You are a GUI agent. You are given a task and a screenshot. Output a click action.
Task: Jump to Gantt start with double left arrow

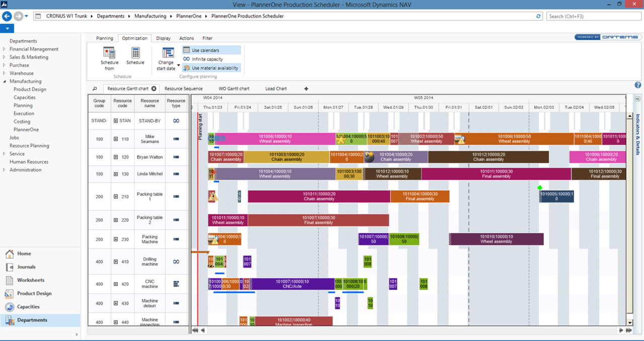(195, 330)
